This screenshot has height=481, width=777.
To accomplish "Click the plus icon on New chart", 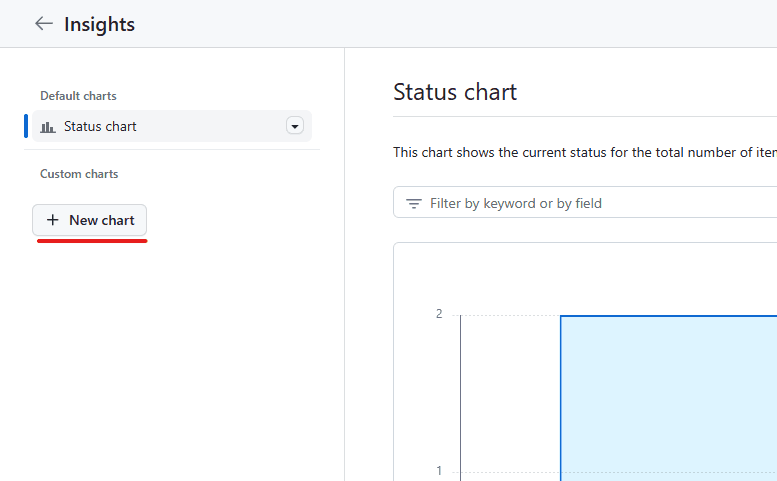I will click(x=53, y=220).
